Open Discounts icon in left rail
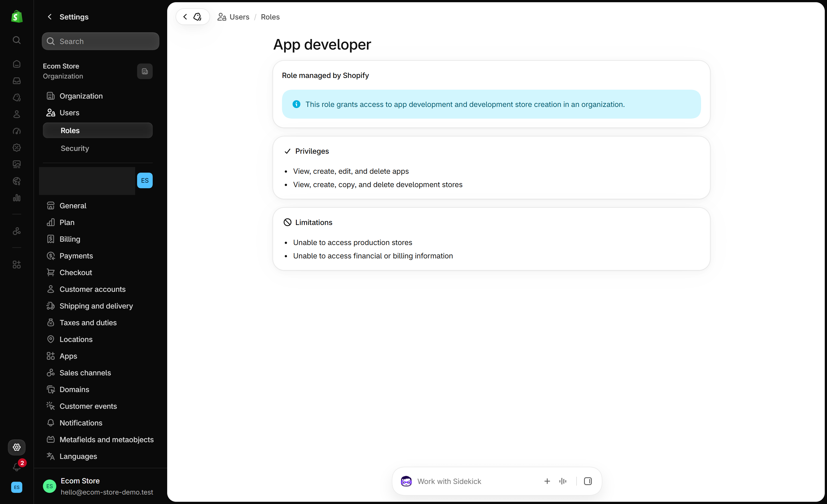Image resolution: width=827 pixels, height=504 pixels. [x=17, y=148]
